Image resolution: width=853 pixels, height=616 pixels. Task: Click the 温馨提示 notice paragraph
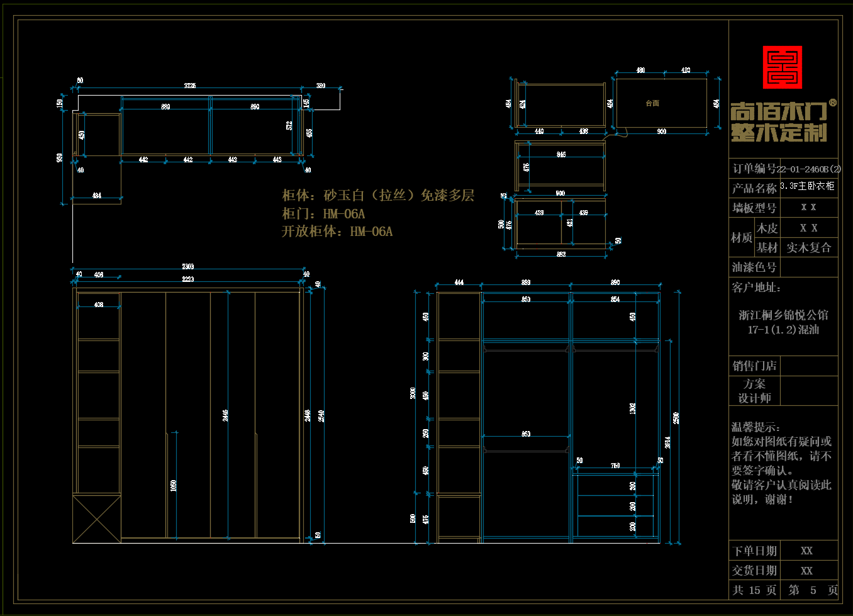(781, 463)
